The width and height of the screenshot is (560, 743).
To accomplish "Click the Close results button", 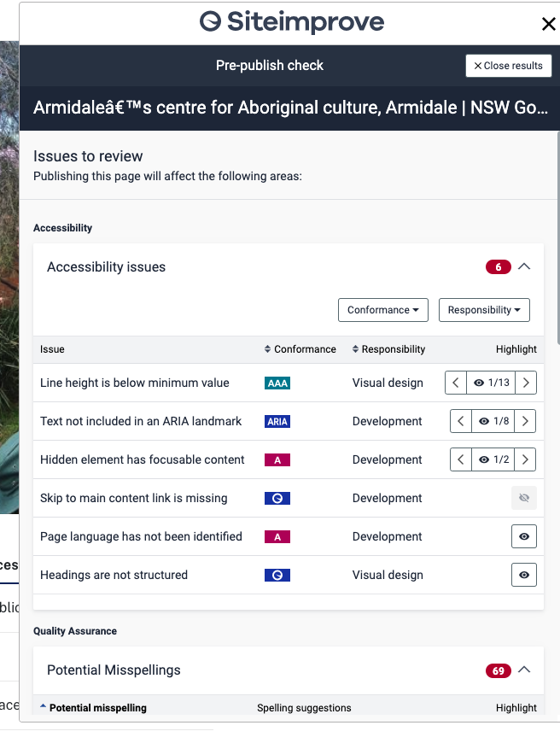I will (509, 66).
